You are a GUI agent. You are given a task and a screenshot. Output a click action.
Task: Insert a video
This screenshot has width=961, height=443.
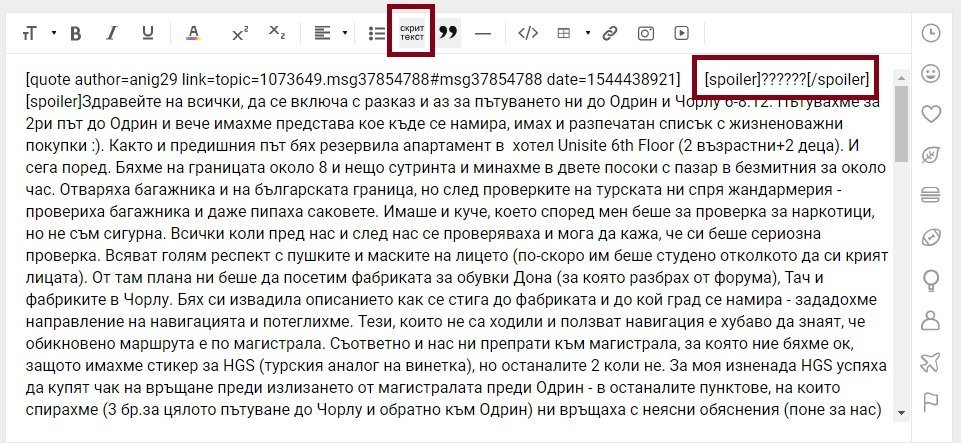point(682,33)
